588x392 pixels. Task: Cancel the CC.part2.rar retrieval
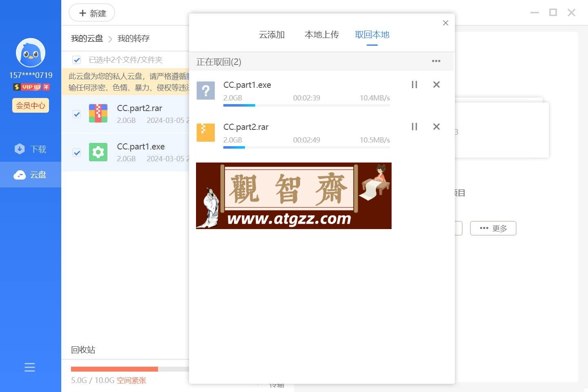[x=436, y=127]
